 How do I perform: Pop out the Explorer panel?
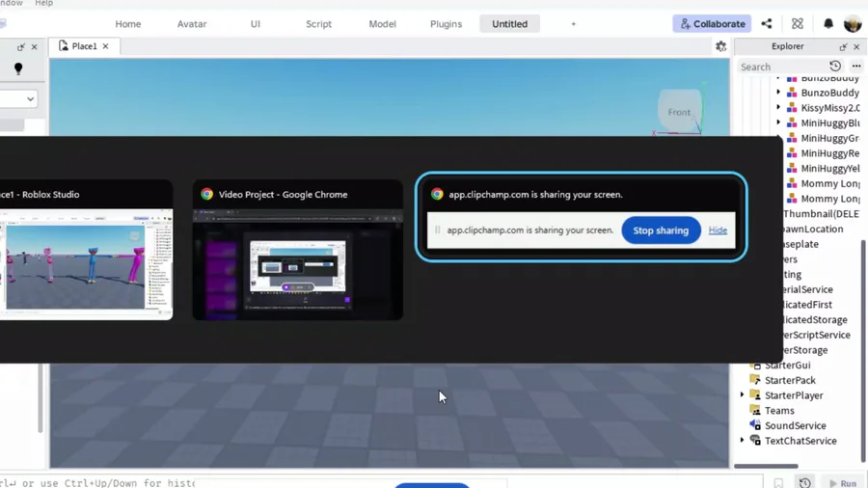click(843, 47)
